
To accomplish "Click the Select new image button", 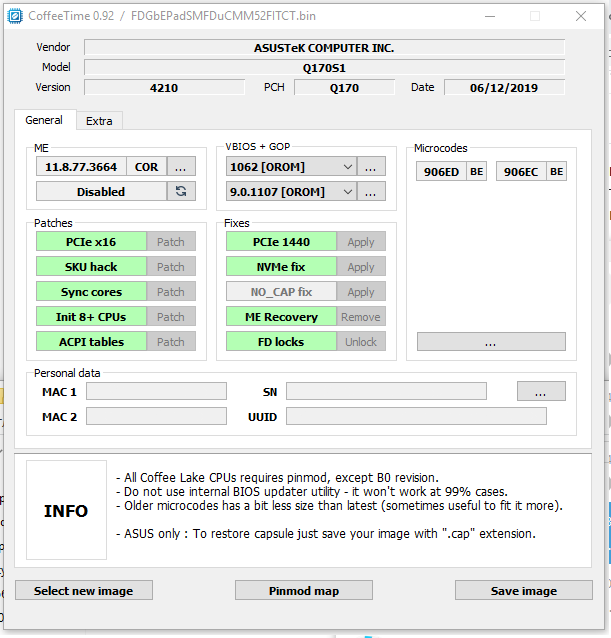I will (84, 590).
